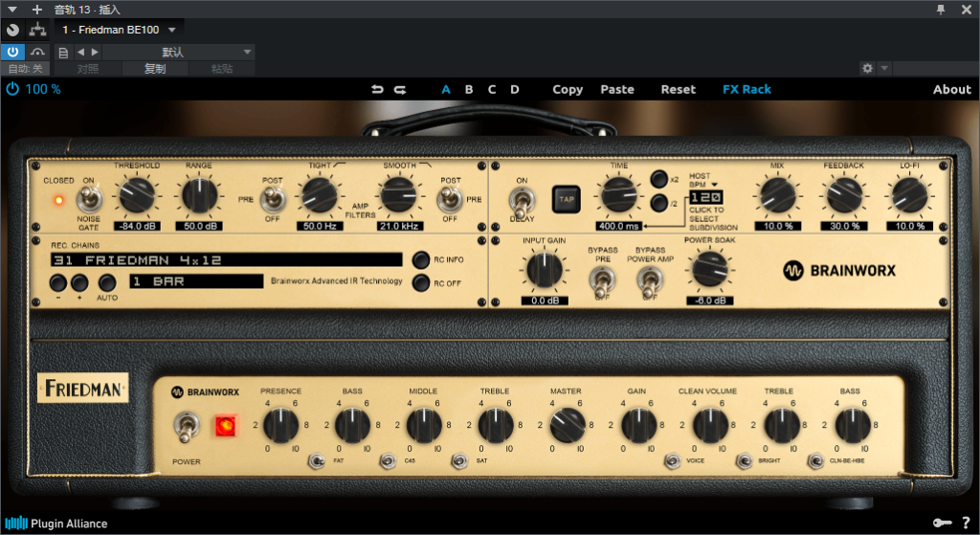Go to next preset arrow
The width and height of the screenshot is (980, 535).
[95, 52]
